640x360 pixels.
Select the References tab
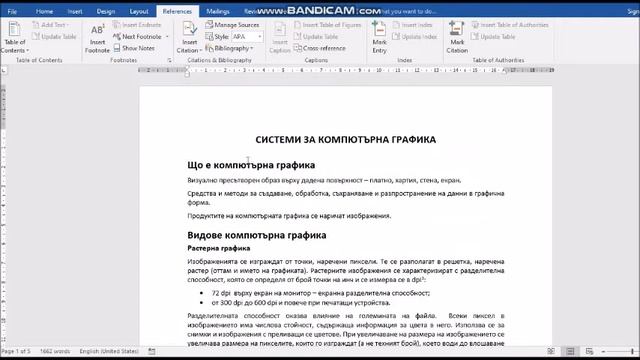pos(177,11)
